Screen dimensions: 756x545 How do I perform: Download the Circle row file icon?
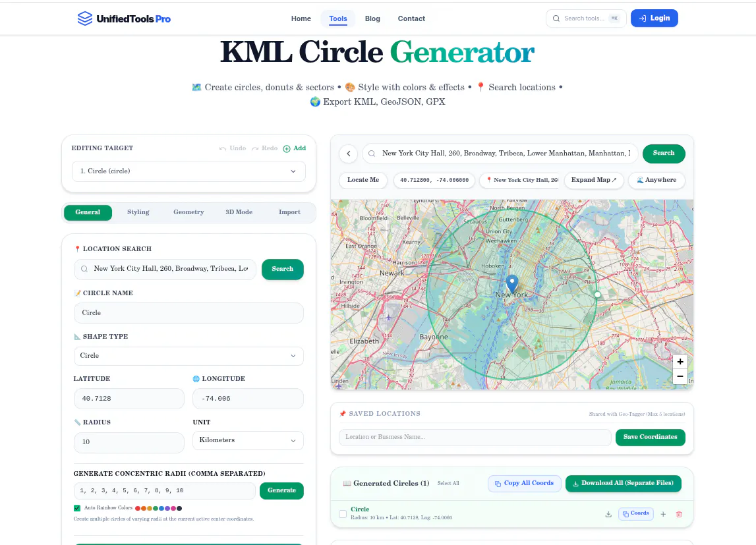pyautogui.click(x=608, y=514)
